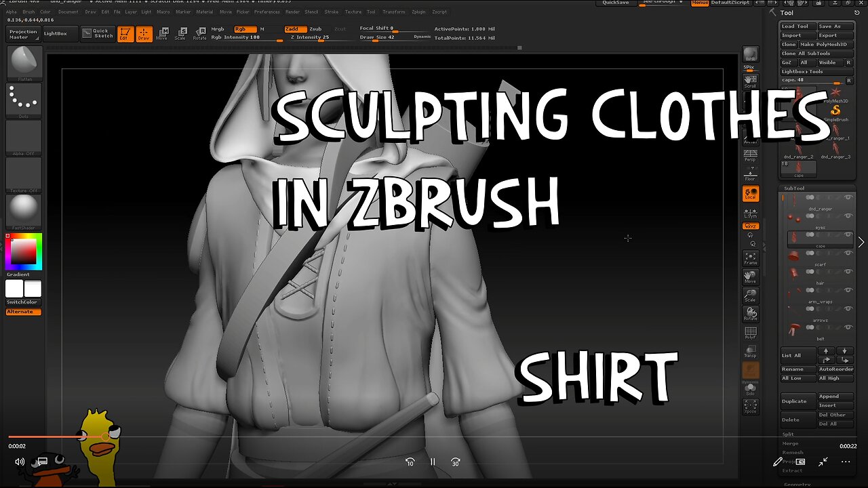The width and height of the screenshot is (868, 488).
Task: Activate the Draw mode button
Action: pos(144,34)
